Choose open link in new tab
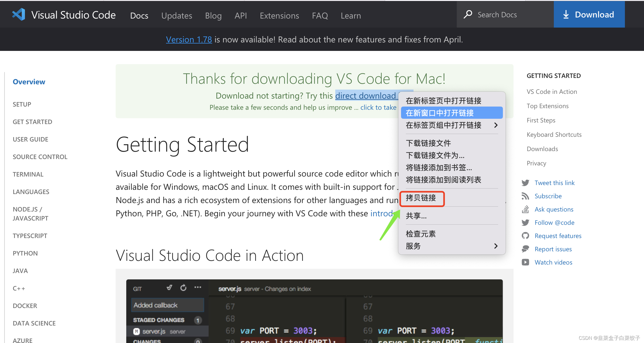The width and height of the screenshot is (644, 343). tap(452, 101)
